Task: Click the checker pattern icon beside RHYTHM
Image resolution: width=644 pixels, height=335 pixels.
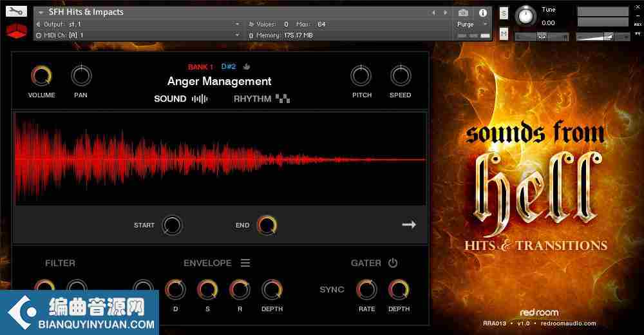Action: click(x=283, y=99)
